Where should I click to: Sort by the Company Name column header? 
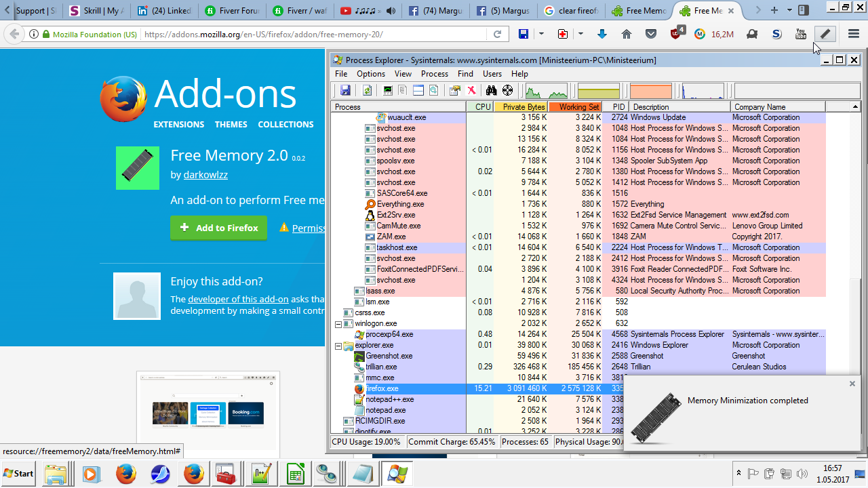point(778,107)
